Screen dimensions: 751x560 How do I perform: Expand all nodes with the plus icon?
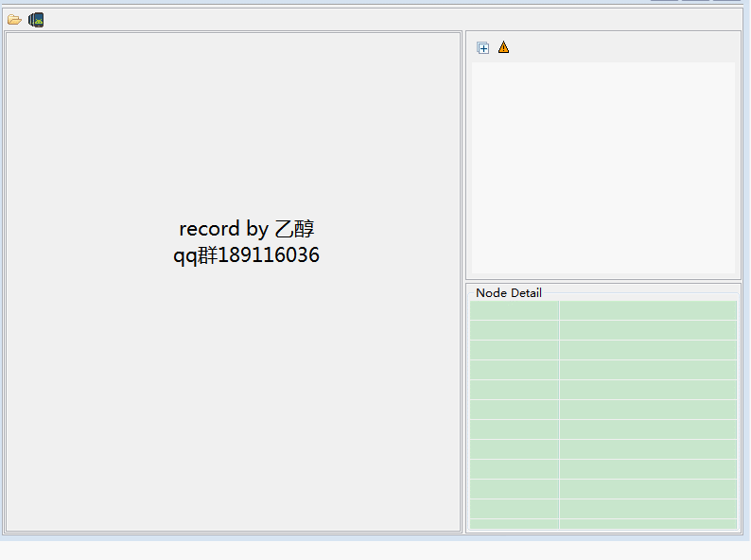pyautogui.click(x=483, y=47)
